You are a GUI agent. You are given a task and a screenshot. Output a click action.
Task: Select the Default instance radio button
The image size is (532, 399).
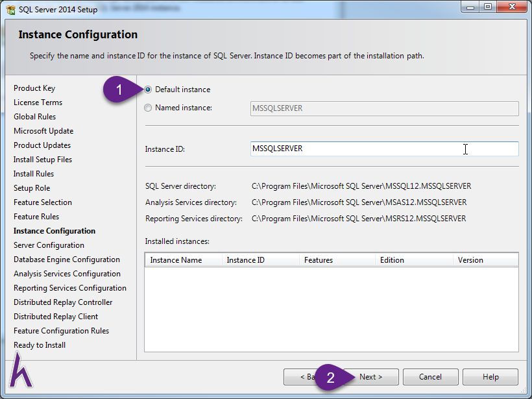coord(148,90)
